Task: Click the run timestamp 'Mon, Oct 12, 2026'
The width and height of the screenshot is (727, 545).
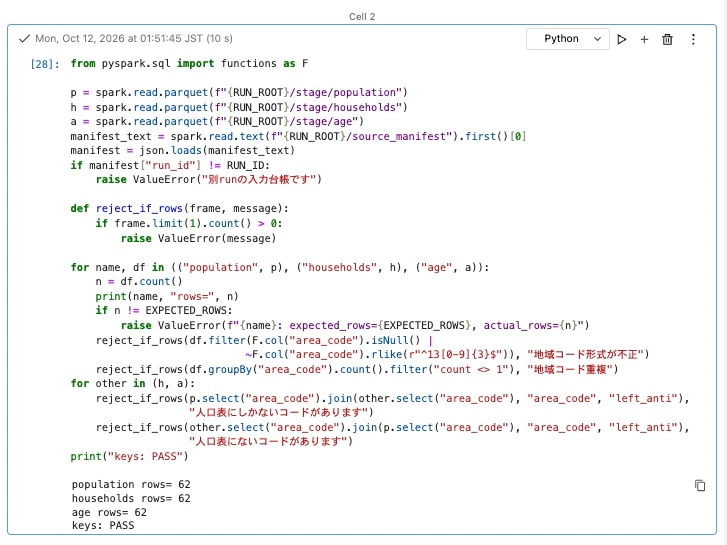Action: [x=80, y=38]
